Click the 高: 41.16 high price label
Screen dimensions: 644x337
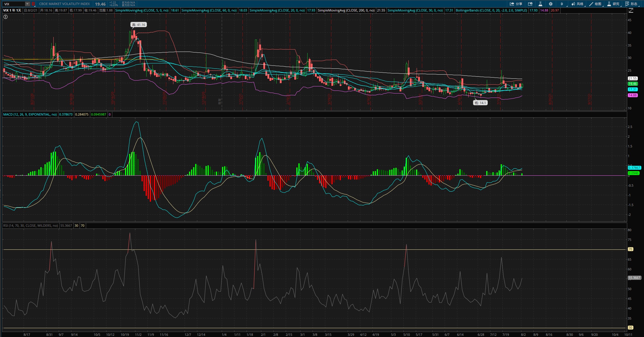pyautogui.click(x=139, y=25)
